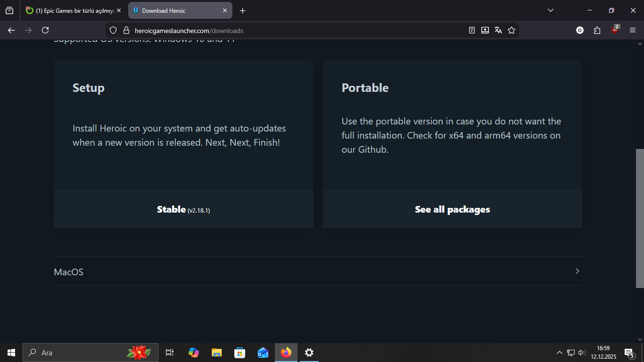This screenshot has width=644, height=362.
Task: Click the 'Install Heroic on your system' text
Action: [179, 135]
